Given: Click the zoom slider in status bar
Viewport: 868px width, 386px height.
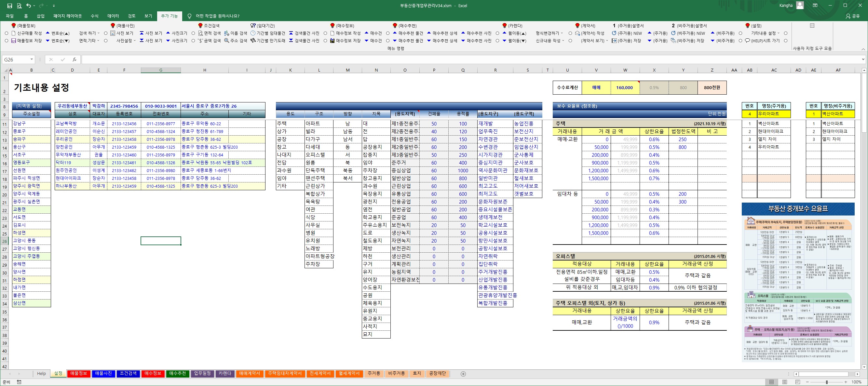Looking at the screenshot, I should pos(827,382).
